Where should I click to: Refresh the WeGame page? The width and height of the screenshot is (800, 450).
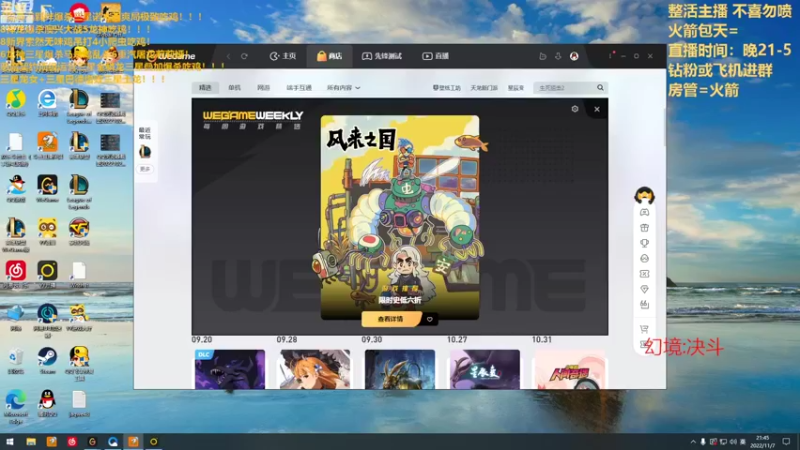pos(244,56)
